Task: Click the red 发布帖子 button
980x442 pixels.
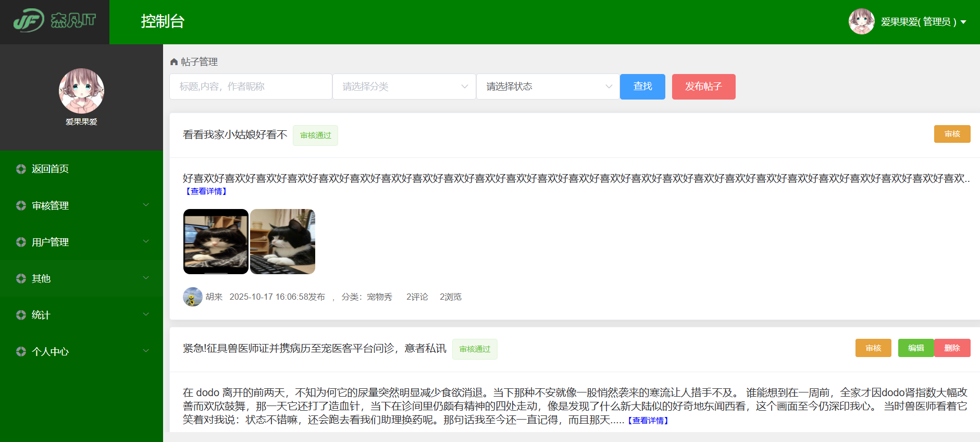Action: click(x=703, y=87)
